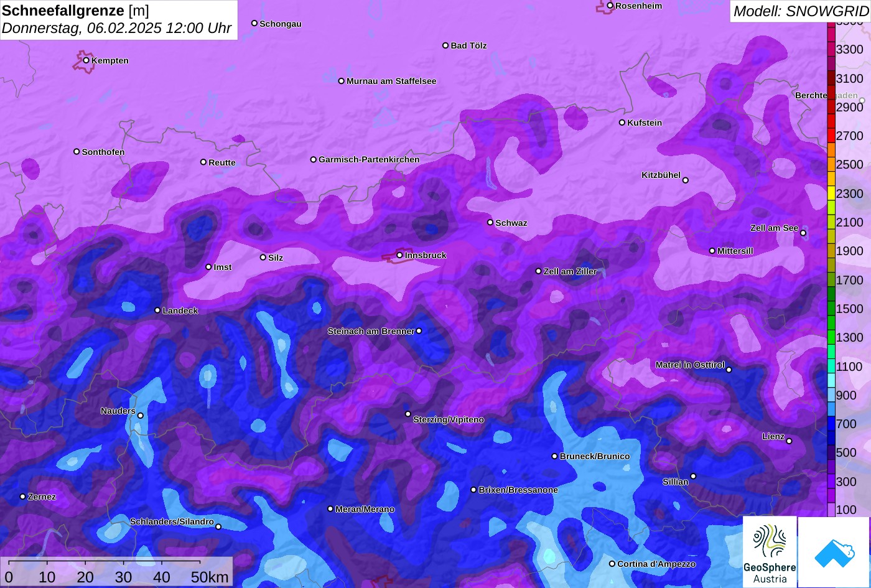
Task: Select the Zell am See marker
Action: point(803,233)
